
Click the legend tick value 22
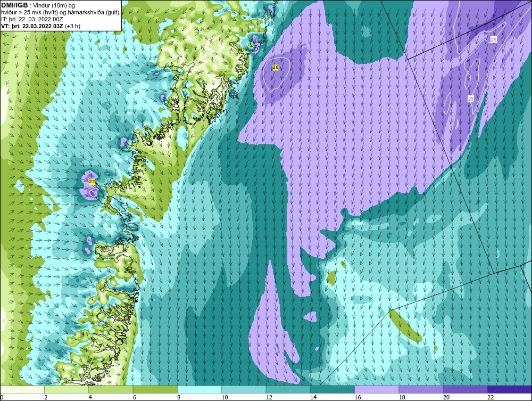tap(491, 398)
